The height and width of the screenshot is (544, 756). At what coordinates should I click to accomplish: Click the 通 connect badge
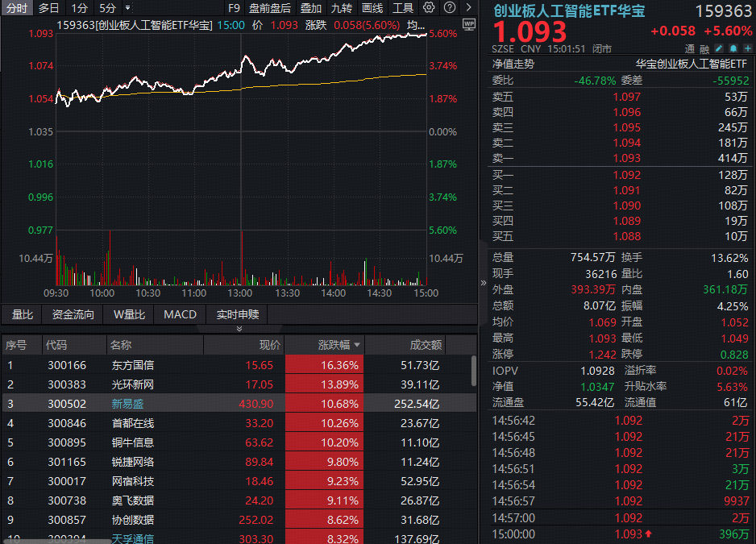click(691, 48)
